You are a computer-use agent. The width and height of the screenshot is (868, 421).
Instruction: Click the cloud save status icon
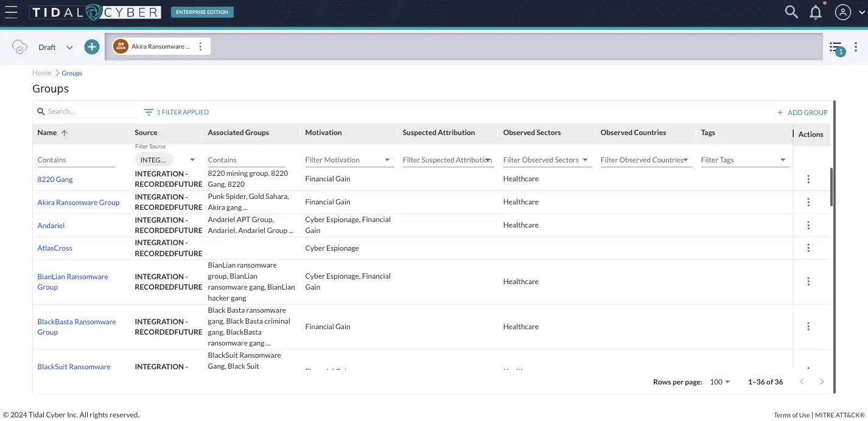(x=20, y=47)
